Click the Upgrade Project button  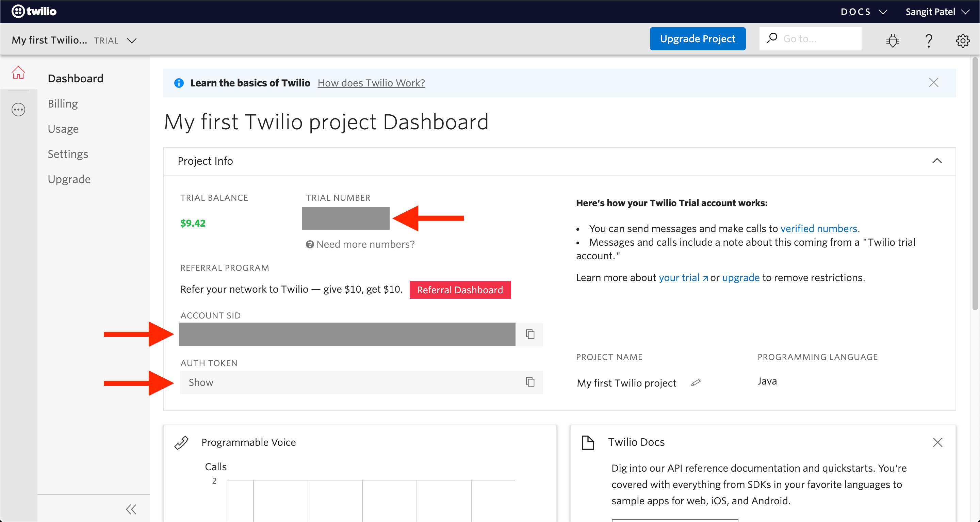click(697, 39)
